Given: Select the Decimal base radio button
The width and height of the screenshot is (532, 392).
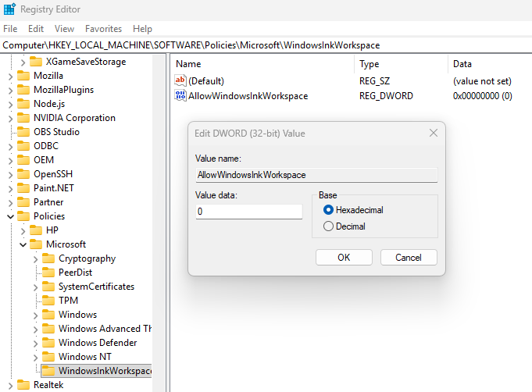Looking at the screenshot, I should point(328,226).
